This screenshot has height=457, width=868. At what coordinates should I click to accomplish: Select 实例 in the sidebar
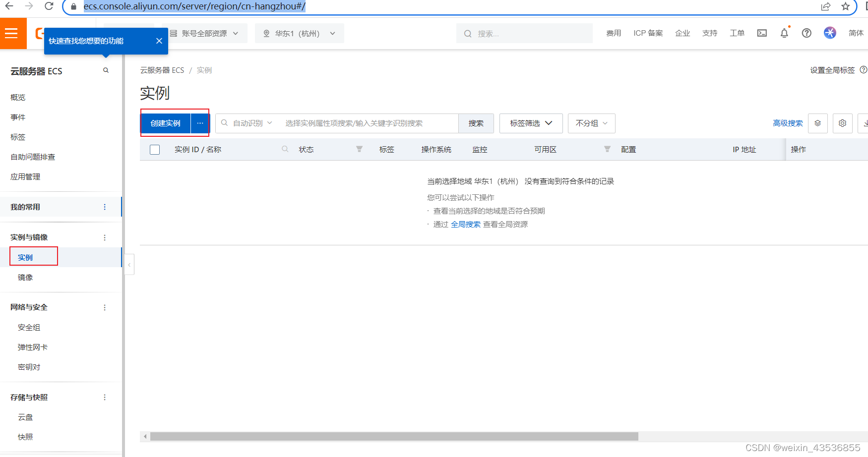coord(25,257)
